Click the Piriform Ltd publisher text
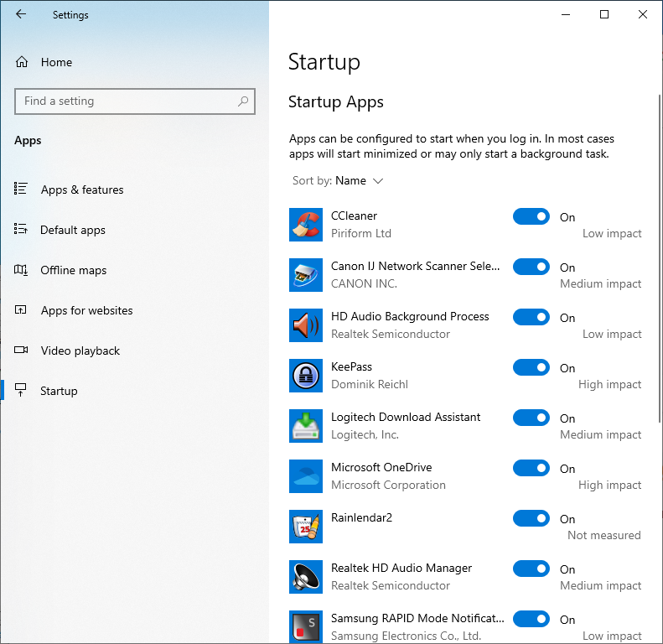The height and width of the screenshot is (644, 663). [361, 234]
